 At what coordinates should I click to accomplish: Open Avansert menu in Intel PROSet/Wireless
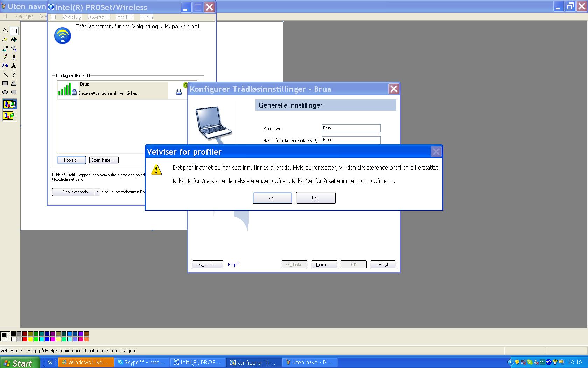point(98,17)
